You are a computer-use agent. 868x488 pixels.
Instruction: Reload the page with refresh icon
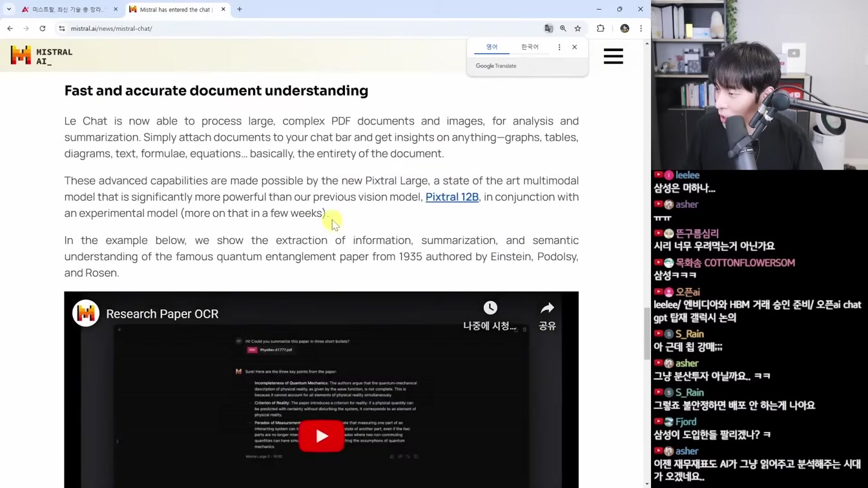click(x=43, y=28)
